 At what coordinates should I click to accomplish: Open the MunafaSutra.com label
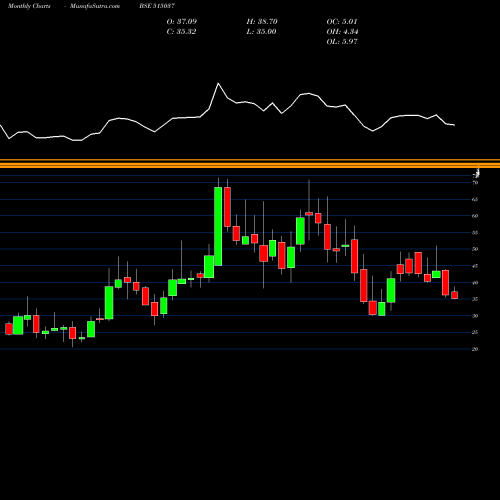click(95, 6)
